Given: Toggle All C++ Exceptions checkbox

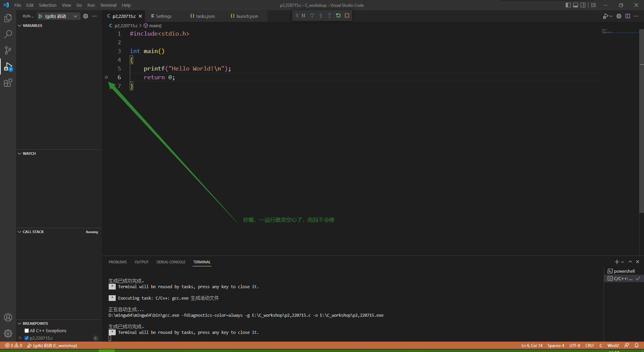Looking at the screenshot, I should (x=26, y=331).
